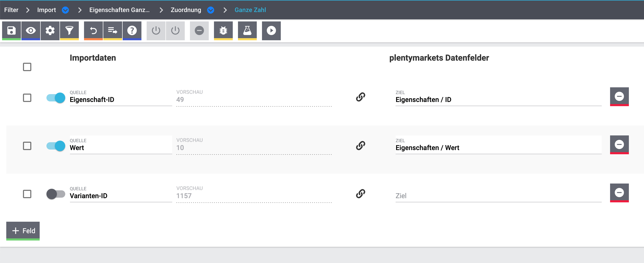The image size is (644, 263).
Task: Open the Eigenschaften / ID target field
Action: coord(498,100)
